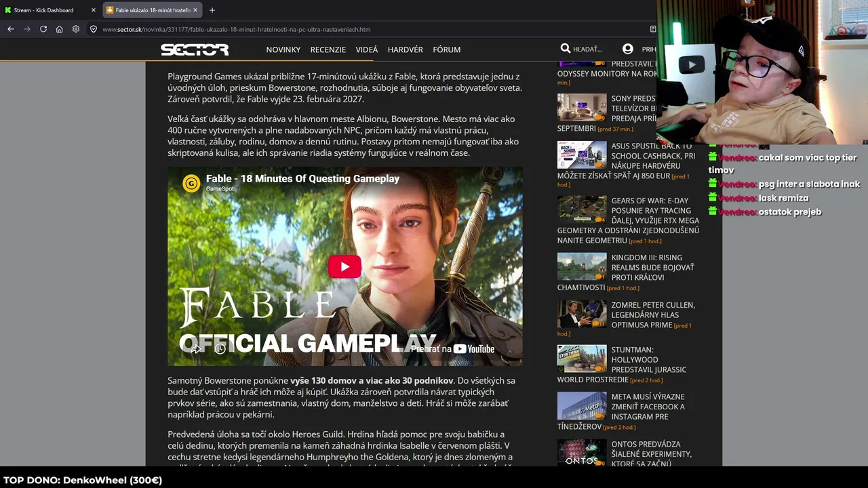Open the NOVINKY menu
This screenshot has width=868, height=488.
point(283,49)
